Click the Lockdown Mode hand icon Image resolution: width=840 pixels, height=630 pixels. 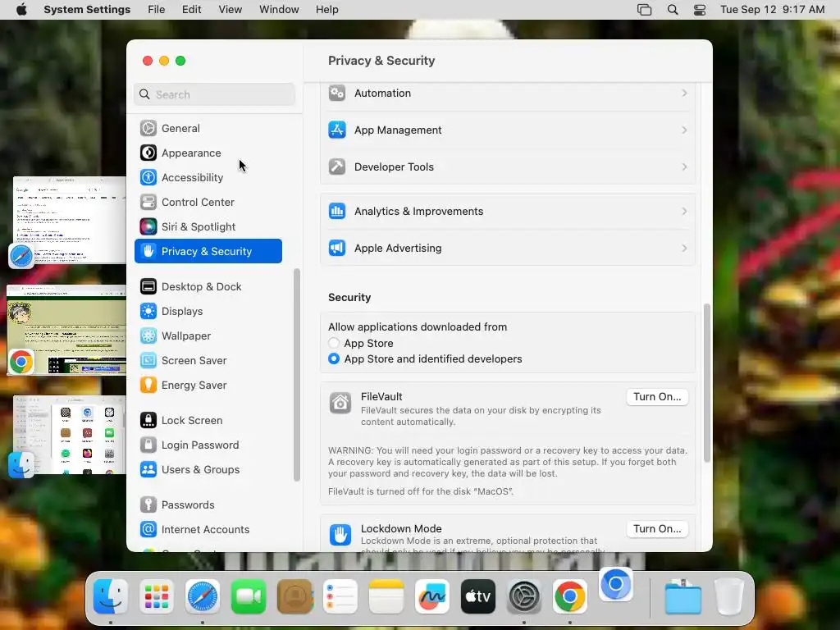coord(340,535)
